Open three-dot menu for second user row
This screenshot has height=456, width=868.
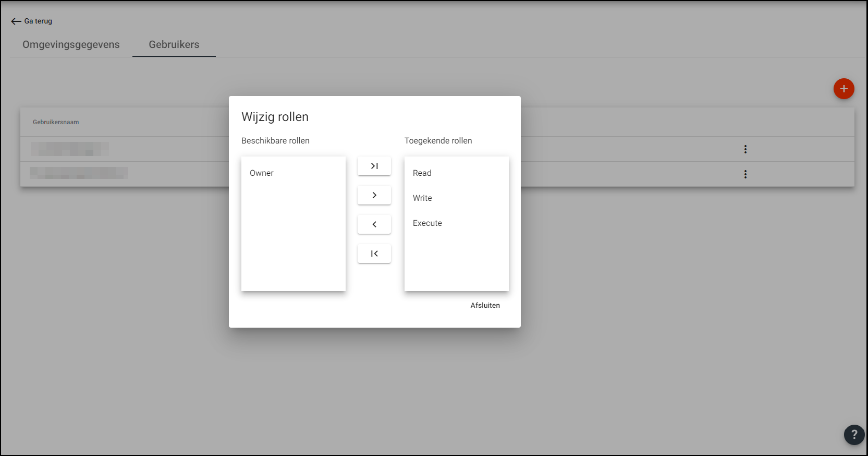coord(745,174)
